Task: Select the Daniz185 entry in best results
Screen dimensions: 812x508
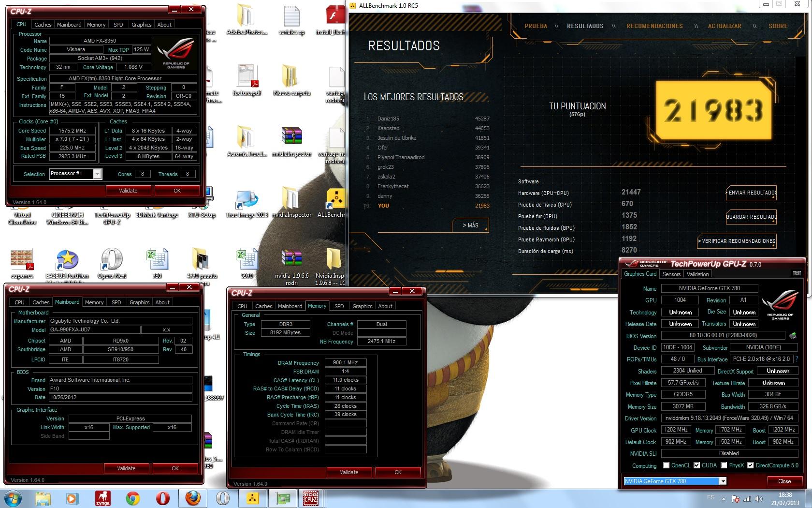Action: click(428, 119)
